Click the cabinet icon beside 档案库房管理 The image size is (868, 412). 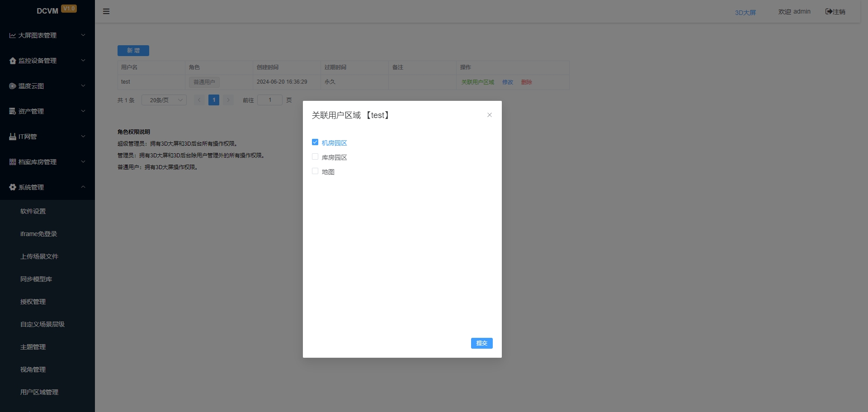[x=13, y=162]
